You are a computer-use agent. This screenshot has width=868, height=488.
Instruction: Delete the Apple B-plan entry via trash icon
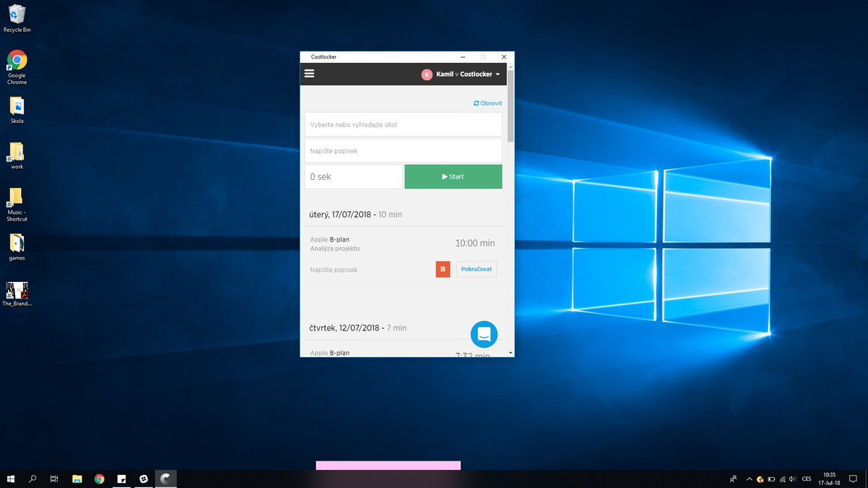click(442, 269)
